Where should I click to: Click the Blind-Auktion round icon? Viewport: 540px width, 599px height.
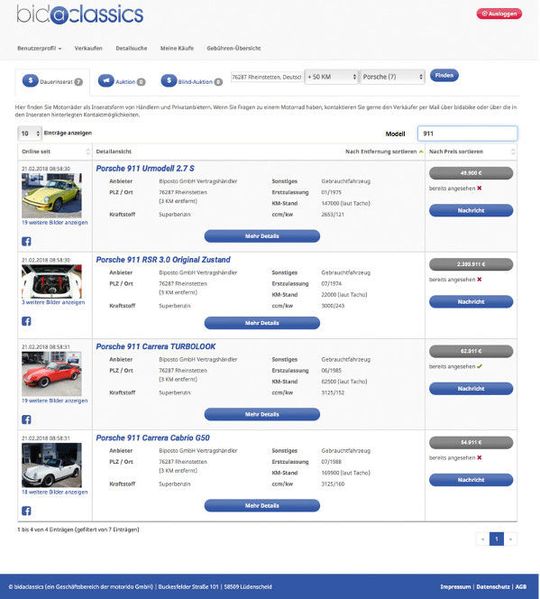tap(169, 81)
